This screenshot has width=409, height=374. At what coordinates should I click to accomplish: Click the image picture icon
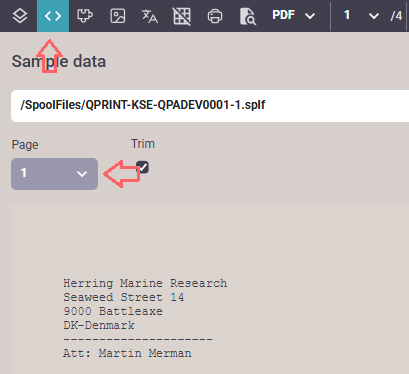point(118,16)
